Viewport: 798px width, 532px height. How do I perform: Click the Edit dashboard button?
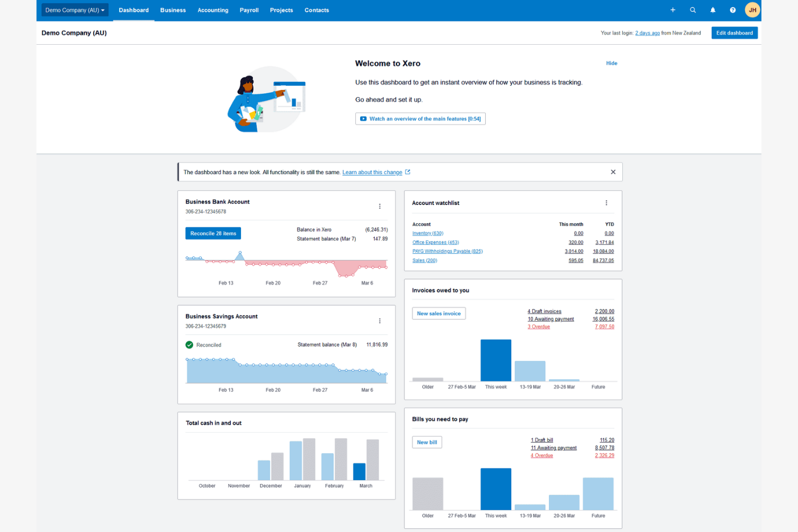click(734, 33)
